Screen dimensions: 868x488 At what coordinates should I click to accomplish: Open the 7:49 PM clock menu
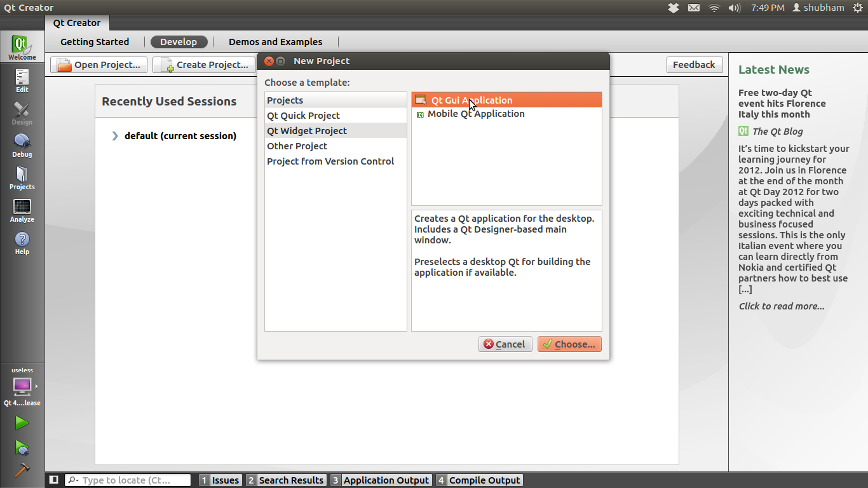[768, 8]
